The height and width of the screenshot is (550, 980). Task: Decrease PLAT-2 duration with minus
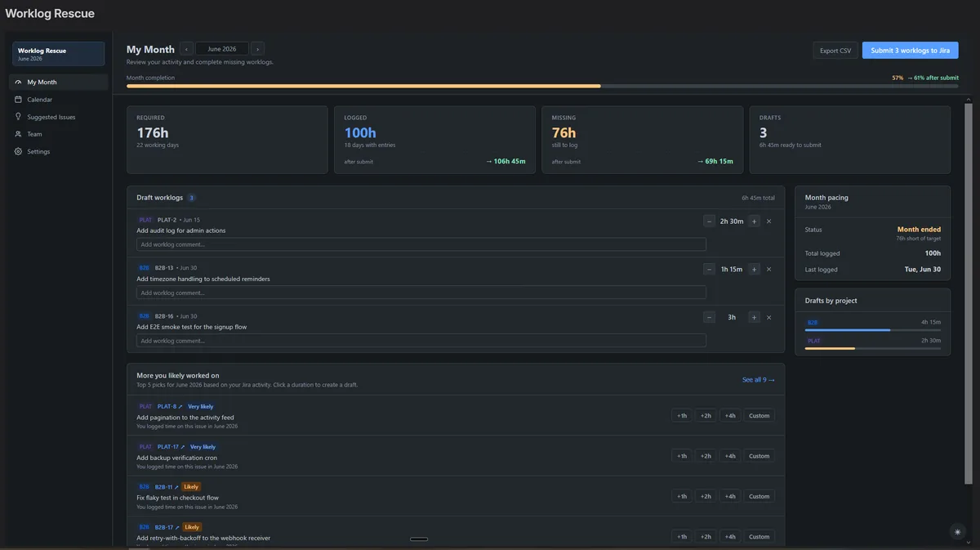tap(710, 221)
